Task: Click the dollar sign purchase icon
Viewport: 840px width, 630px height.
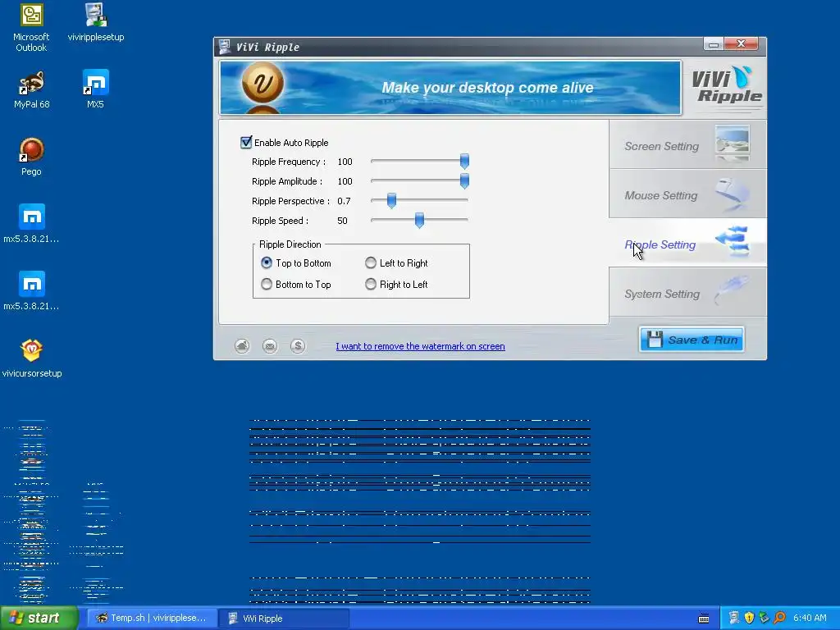Action: [298, 346]
